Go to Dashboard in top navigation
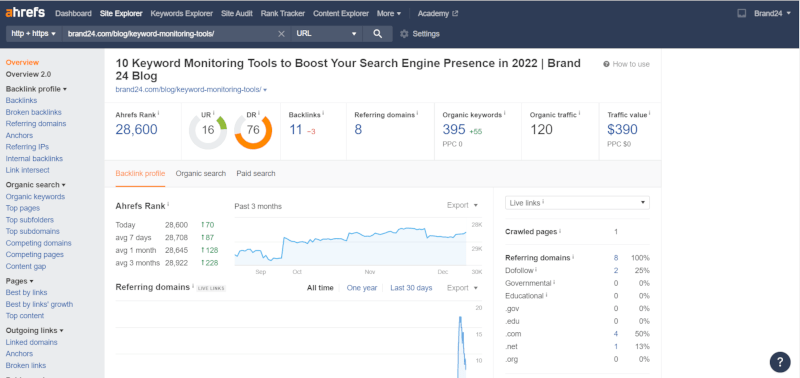 (x=73, y=13)
